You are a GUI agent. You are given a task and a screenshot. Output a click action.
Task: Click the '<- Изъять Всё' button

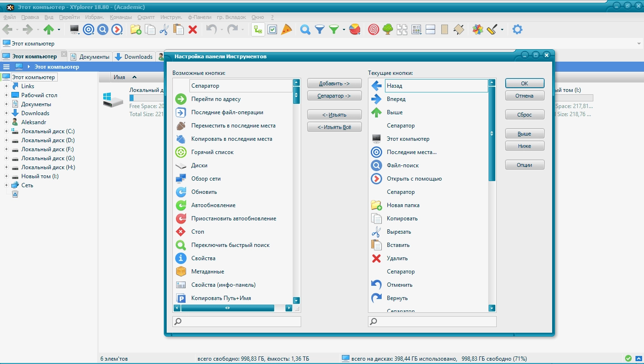[x=334, y=127]
